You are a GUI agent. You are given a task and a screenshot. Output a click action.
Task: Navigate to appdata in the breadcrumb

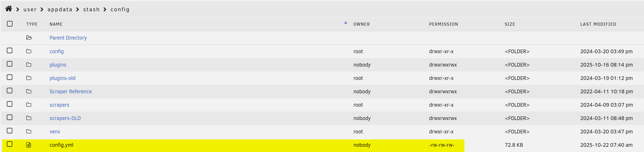tap(60, 9)
